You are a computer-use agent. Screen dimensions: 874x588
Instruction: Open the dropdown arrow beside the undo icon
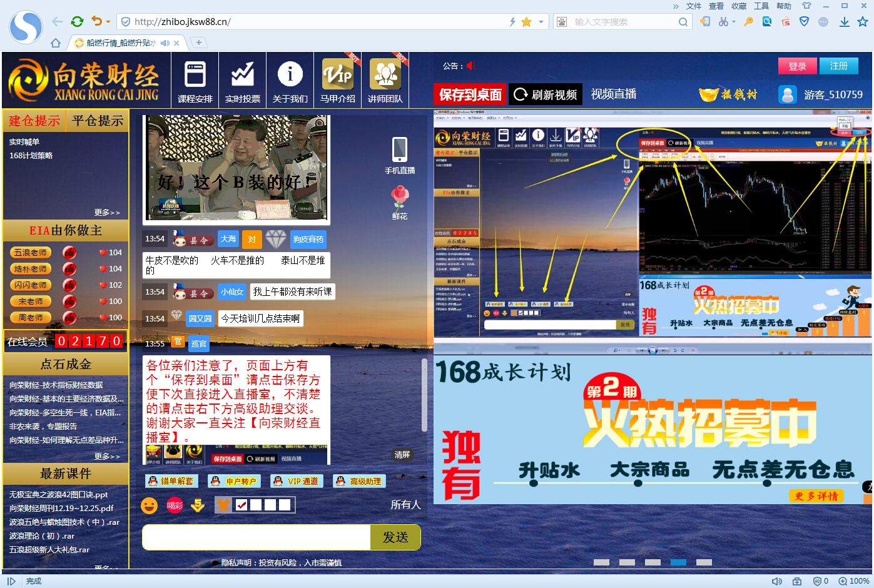pyautogui.click(x=108, y=22)
